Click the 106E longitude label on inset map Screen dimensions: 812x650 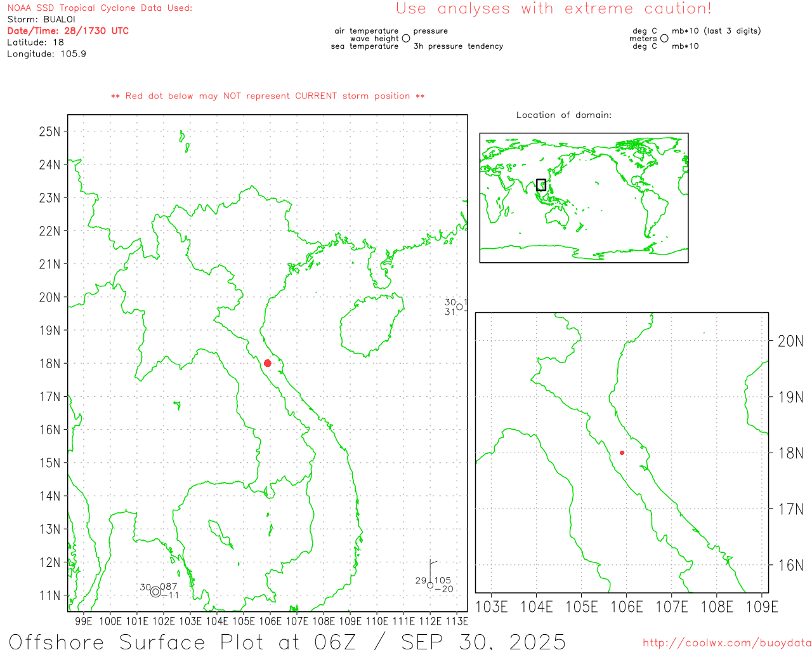click(x=626, y=607)
